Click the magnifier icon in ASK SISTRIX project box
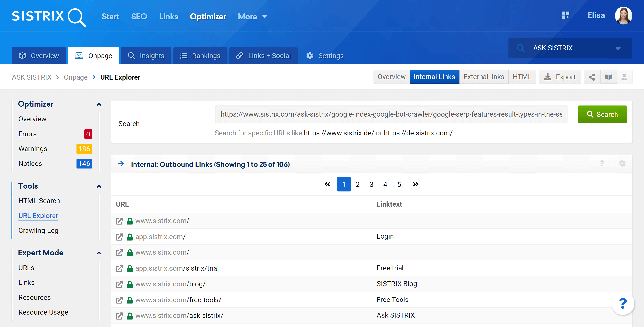 [x=520, y=48]
